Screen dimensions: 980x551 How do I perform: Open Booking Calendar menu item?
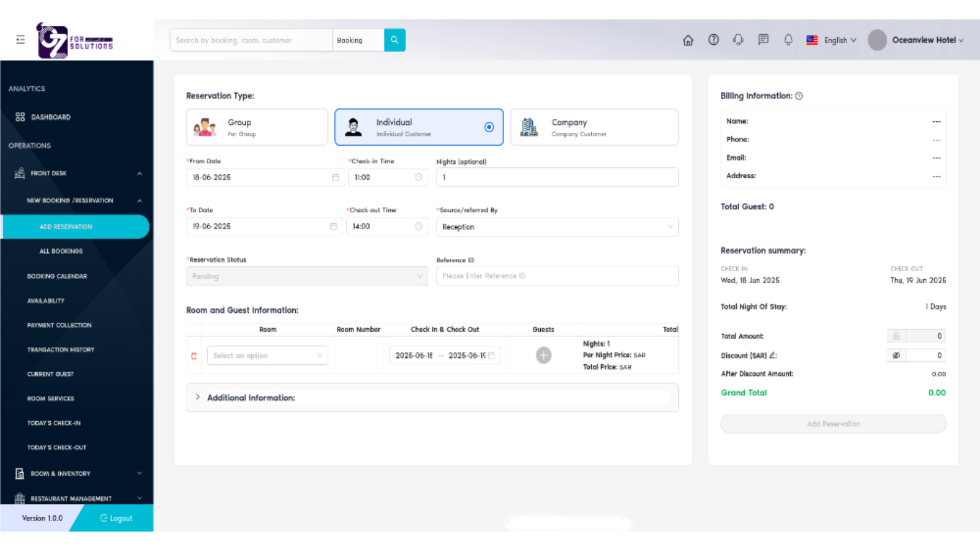coord(57,276)
